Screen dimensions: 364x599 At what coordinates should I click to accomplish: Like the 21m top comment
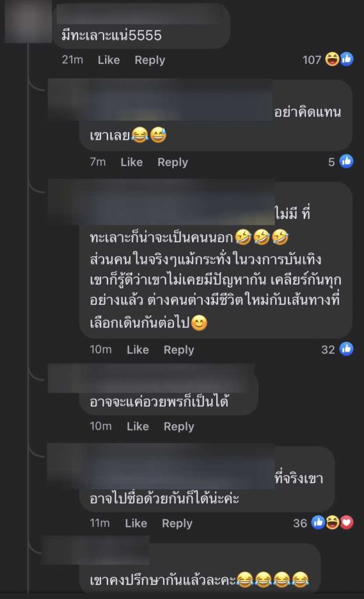[x=109, y=60]
